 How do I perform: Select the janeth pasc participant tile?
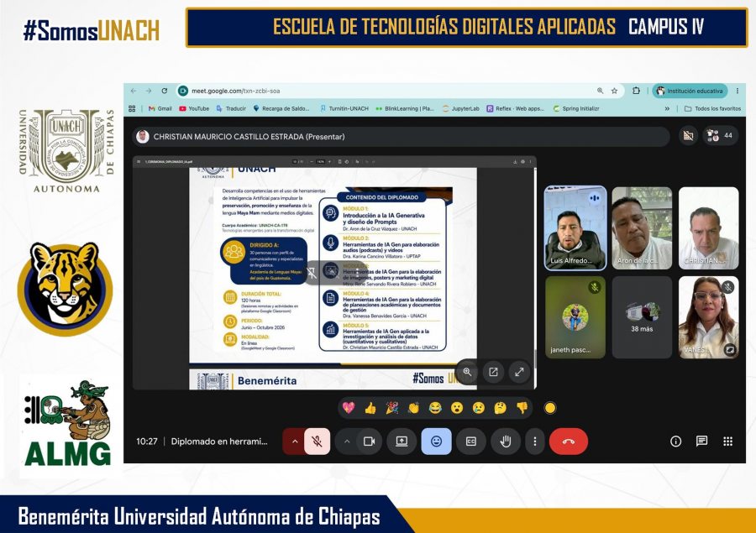pyautogui.click(x=575, y=317)
